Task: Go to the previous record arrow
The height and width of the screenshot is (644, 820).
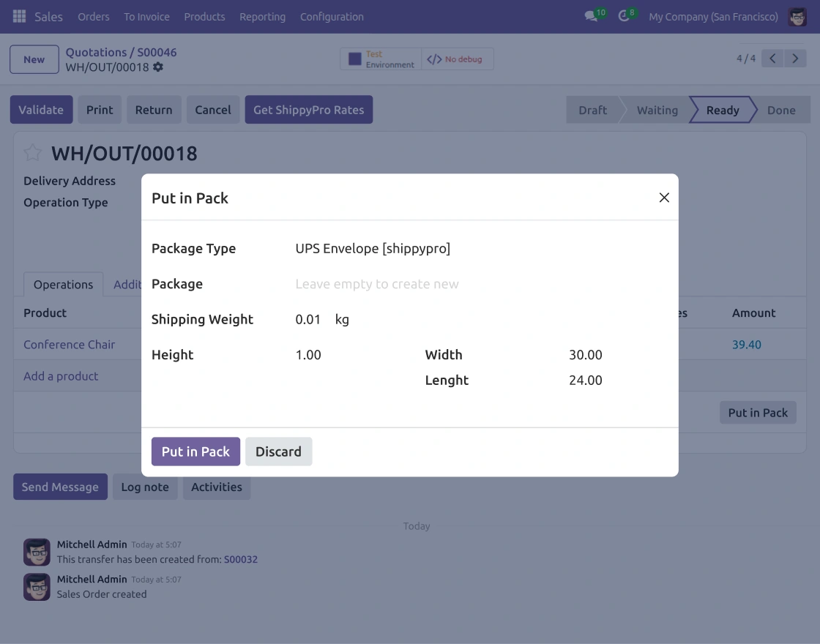Action: (x=772, y=59)
